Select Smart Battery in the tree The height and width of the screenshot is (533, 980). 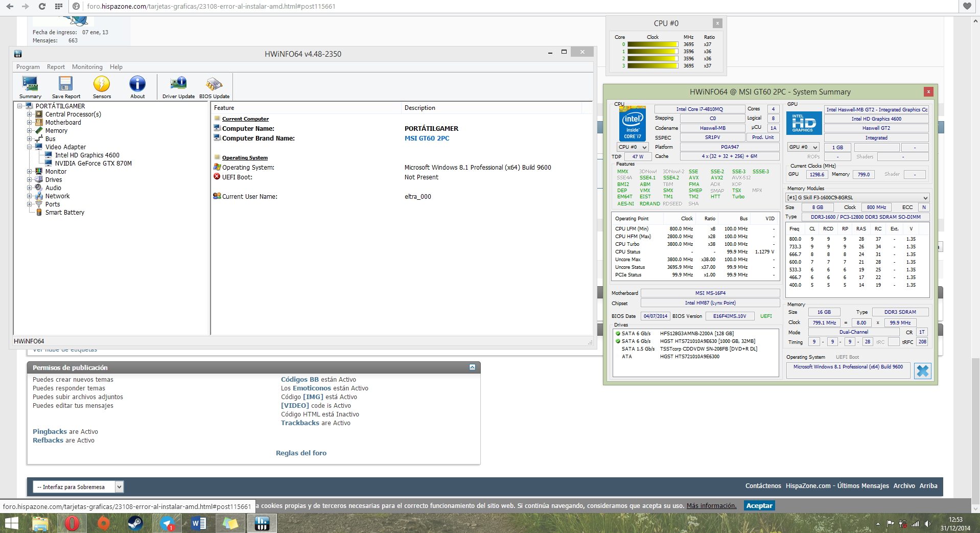[x=64, y=213]
